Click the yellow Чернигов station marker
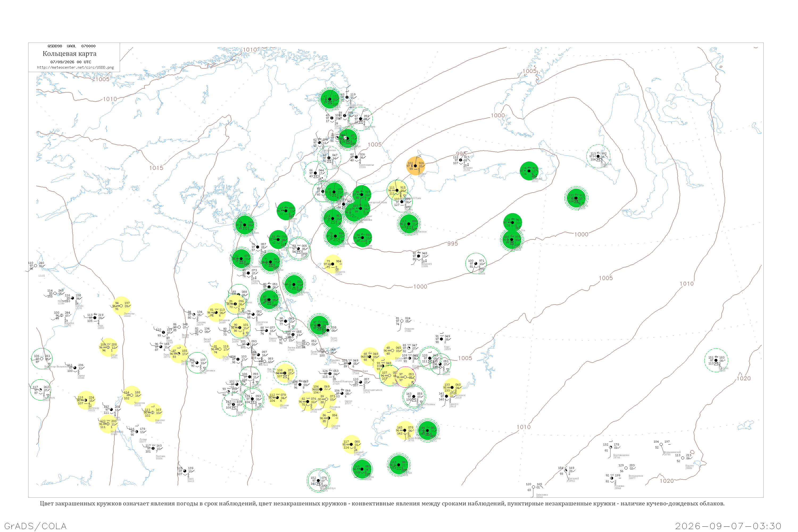The height and width of the screenshot is (532, 798). [132, 395]
